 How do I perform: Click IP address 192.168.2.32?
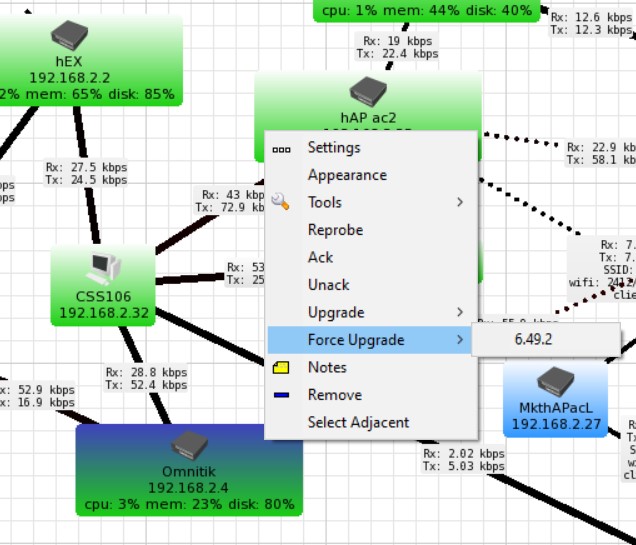click(104, 313)
